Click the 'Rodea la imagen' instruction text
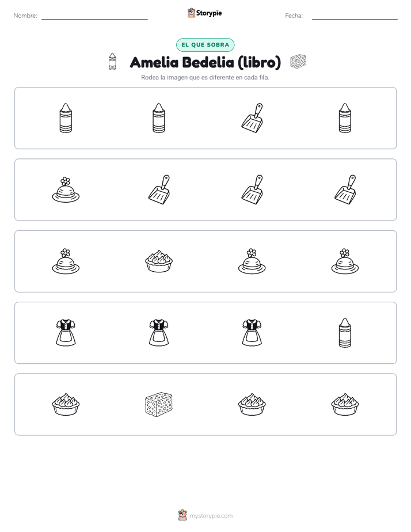The height and width of the screenshot is (532, 411). coord(205,77)
